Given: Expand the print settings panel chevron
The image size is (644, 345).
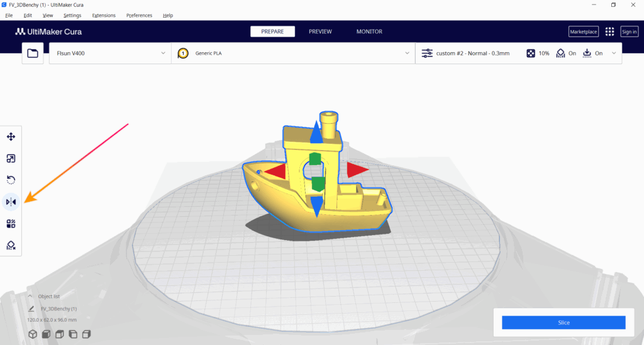Looking at the screenshot, I should pos(614,53).
